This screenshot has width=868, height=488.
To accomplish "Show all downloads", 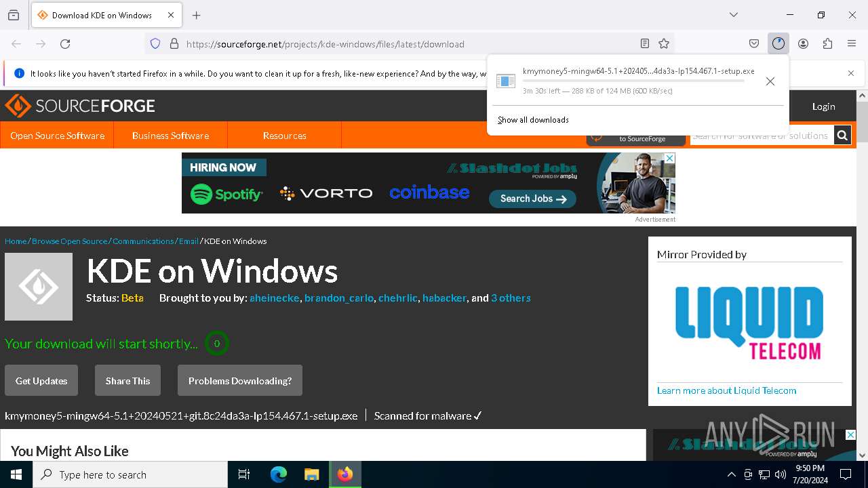I will tap(533, 120).
